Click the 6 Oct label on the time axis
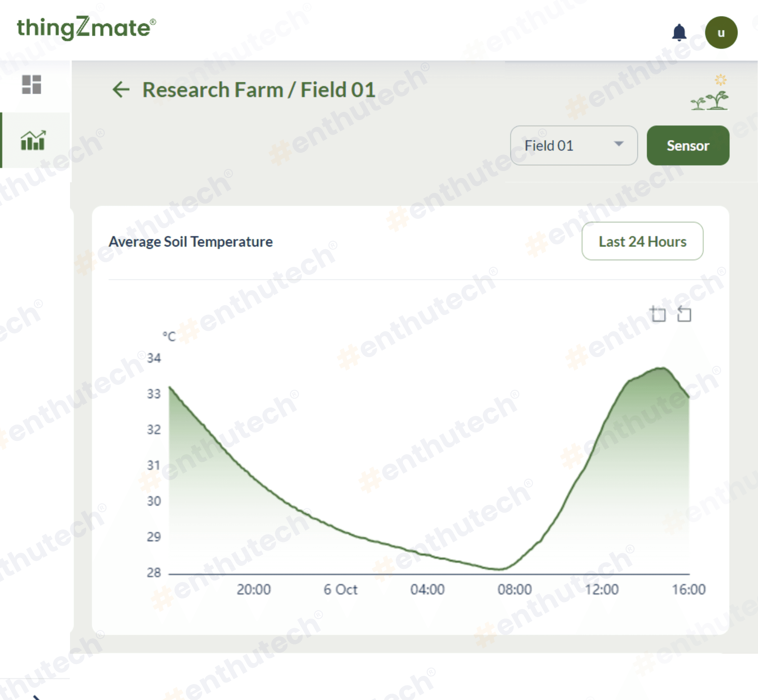 point(340,590)
